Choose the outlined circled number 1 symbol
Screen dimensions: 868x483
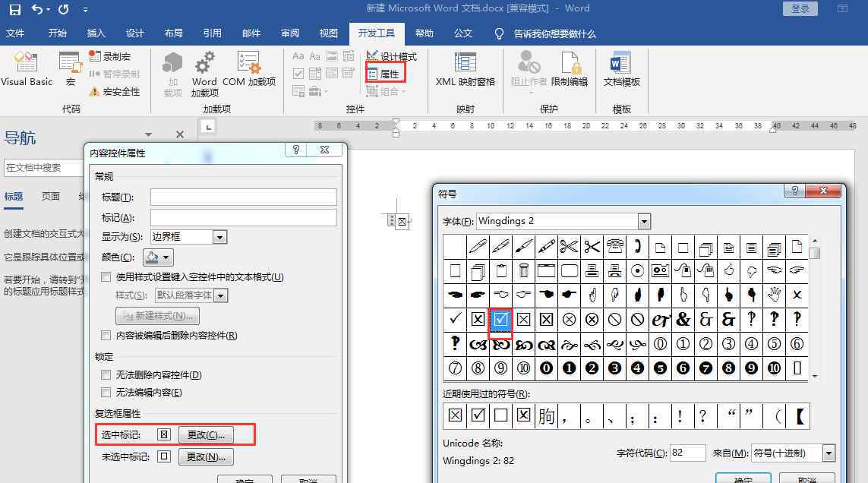(x=683, y=343)
